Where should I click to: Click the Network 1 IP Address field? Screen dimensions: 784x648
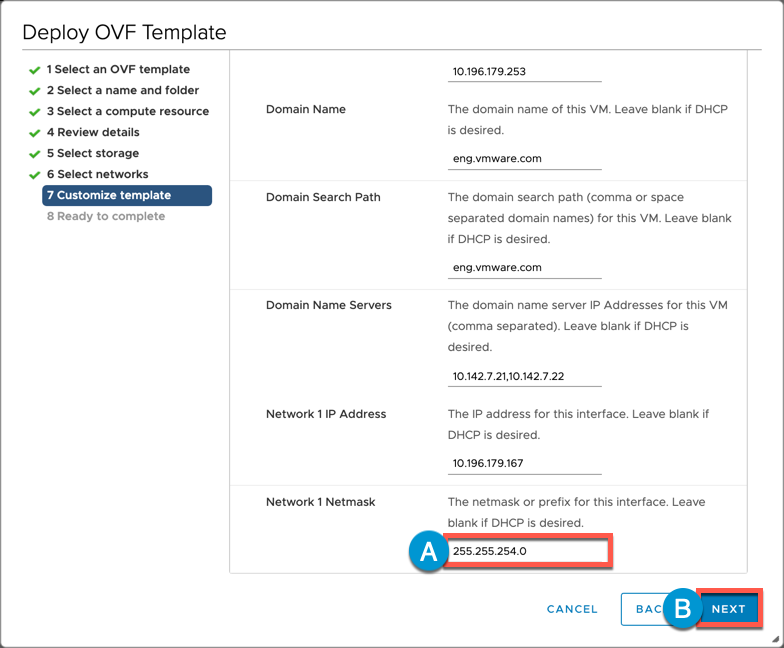[524, 464]
